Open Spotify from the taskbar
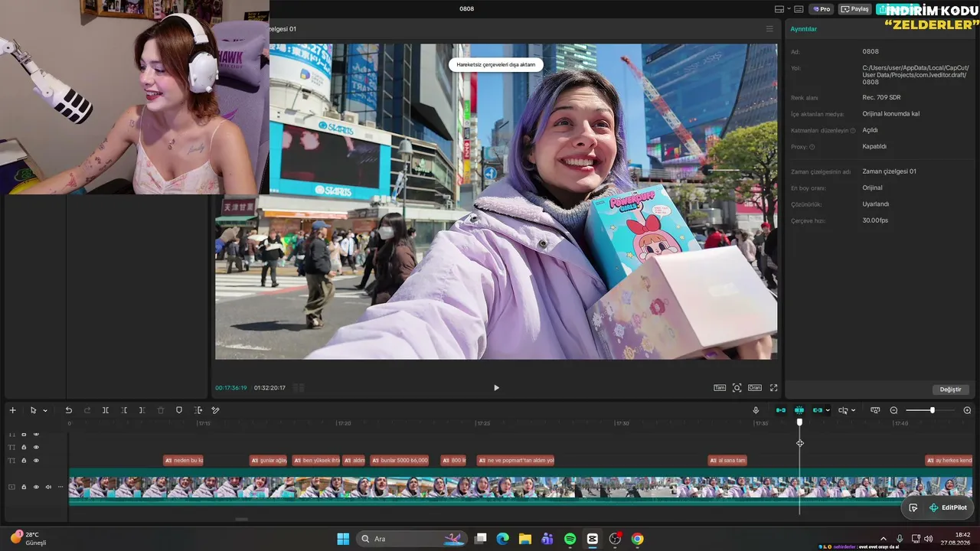Image resolution: width=980 pixels, height=551 pixels. pyautogui.click(x=570, y=539)
